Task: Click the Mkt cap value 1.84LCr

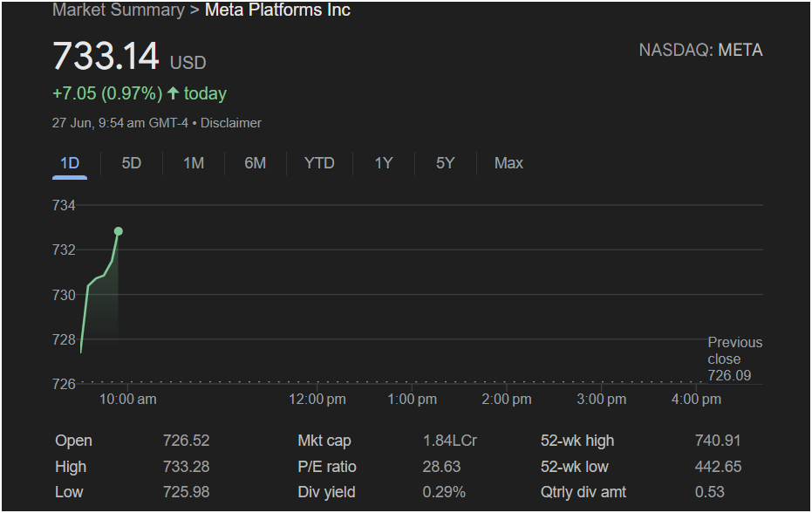Action: [x=449, y=441]
